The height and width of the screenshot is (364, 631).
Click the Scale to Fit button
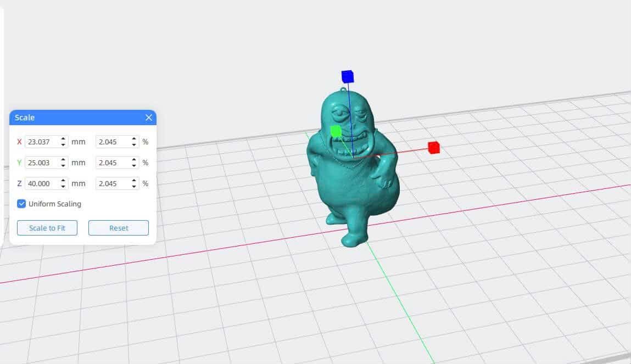tap(47, 228)
